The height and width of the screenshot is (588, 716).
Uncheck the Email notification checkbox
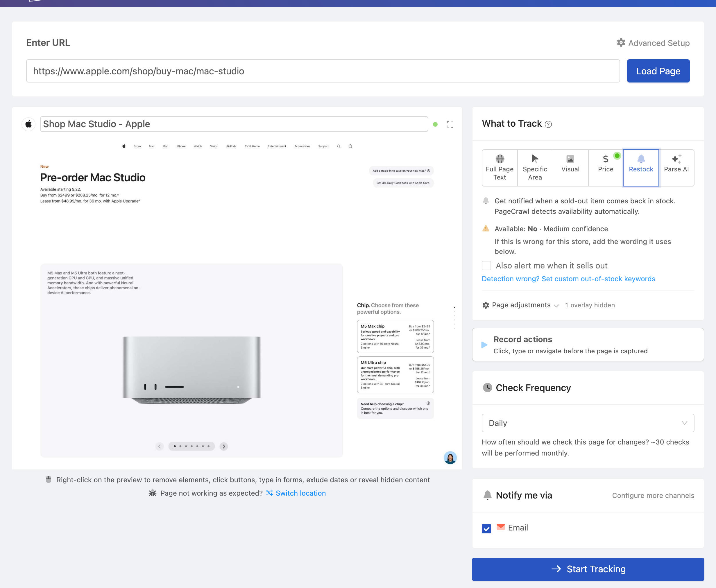486,528
